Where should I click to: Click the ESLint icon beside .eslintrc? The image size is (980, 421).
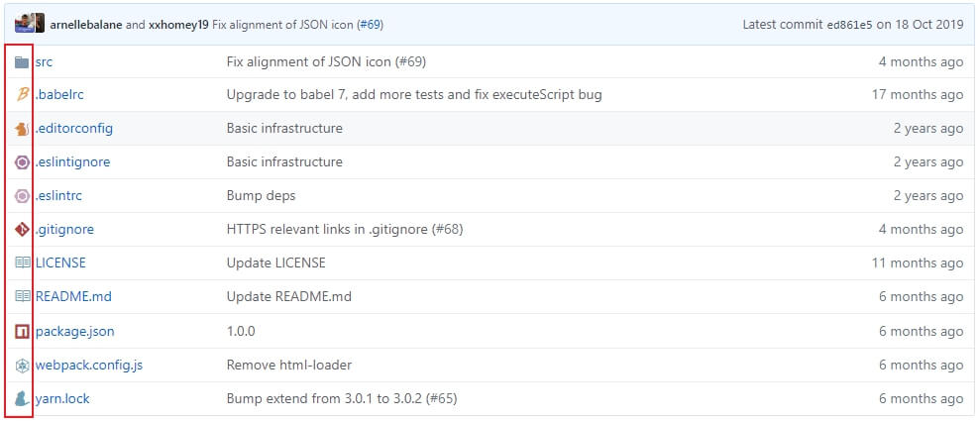click(22, 196)
